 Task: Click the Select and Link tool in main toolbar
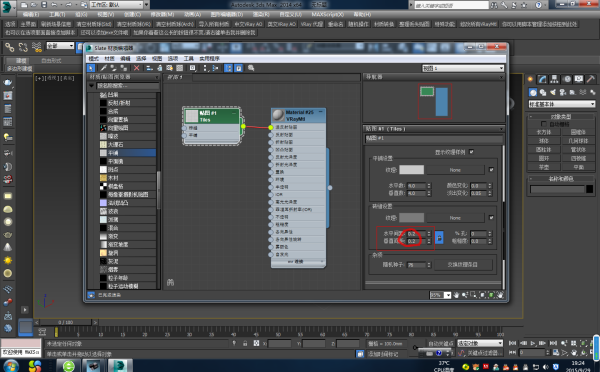pos(10,47)
